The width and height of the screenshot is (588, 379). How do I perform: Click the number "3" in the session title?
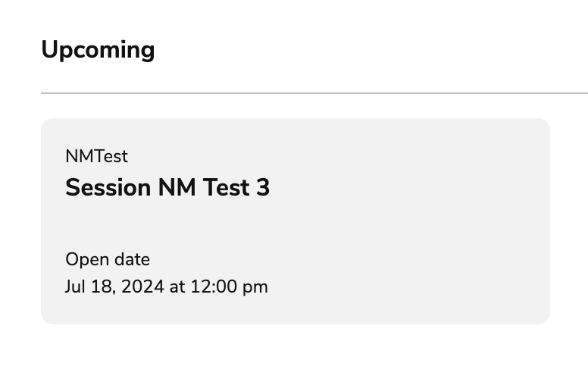(x=262, y=187)
